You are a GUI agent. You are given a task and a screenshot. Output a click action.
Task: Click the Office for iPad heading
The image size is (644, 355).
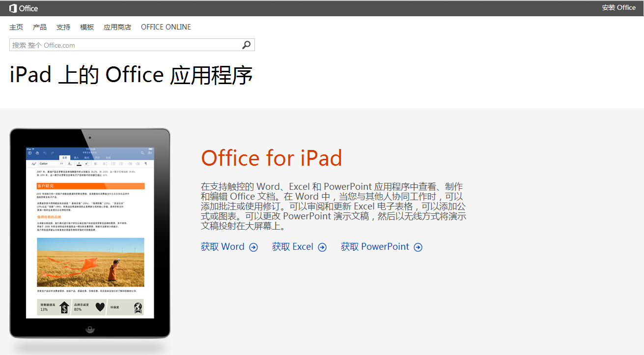[272, 158]
